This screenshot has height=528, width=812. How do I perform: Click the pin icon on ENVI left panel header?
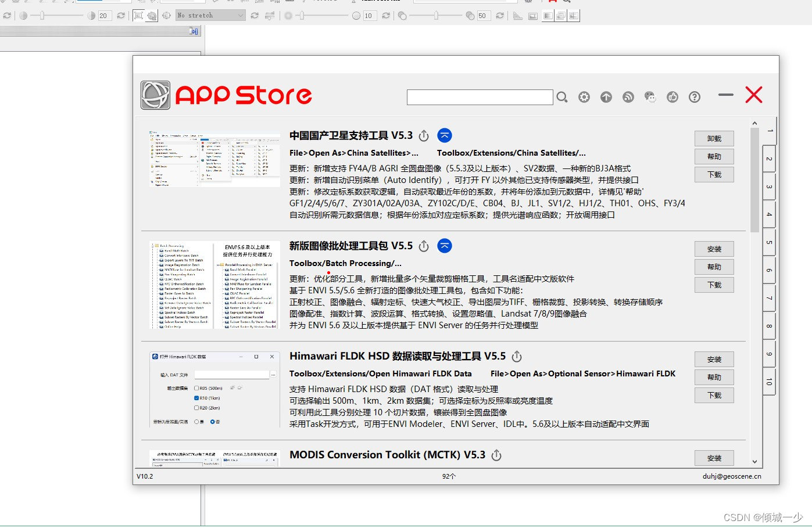(194, 31)
